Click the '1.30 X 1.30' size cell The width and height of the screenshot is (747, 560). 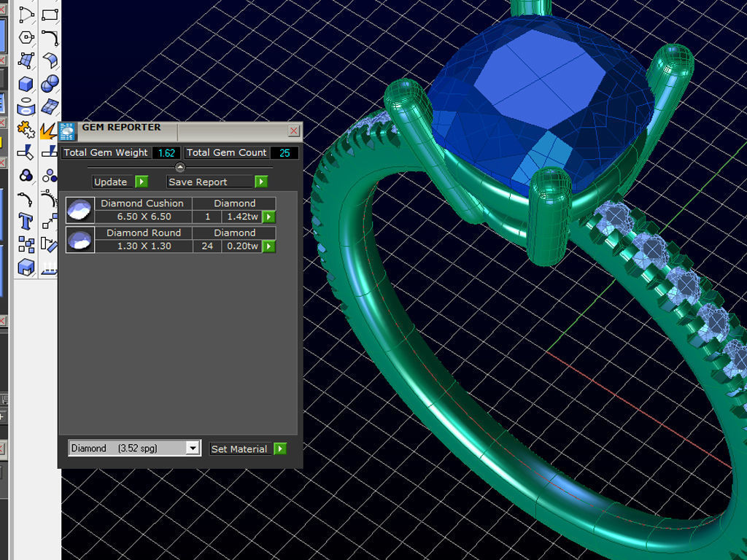144,246
